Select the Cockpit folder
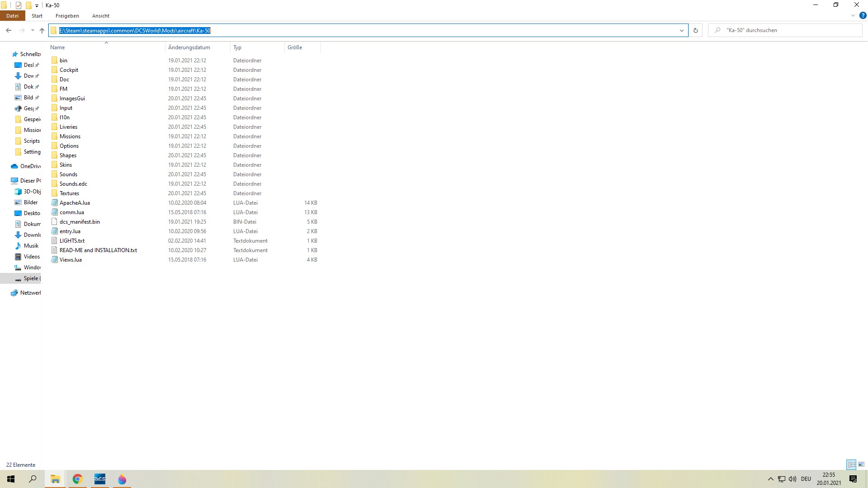Image resolution: width=868 pixels, height=488 pixels. (69, 70)
